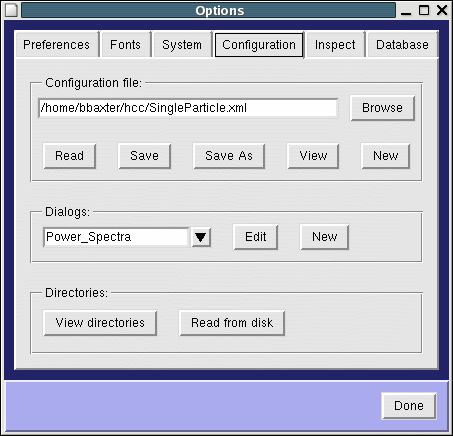453x436 pixels.
Task: Go to the Inspect tab
Action: 335,45
